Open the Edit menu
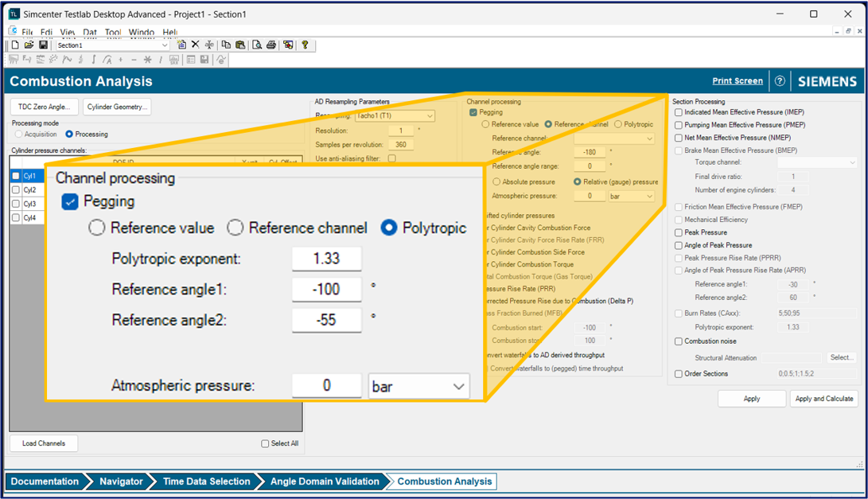 coord(46,32)
